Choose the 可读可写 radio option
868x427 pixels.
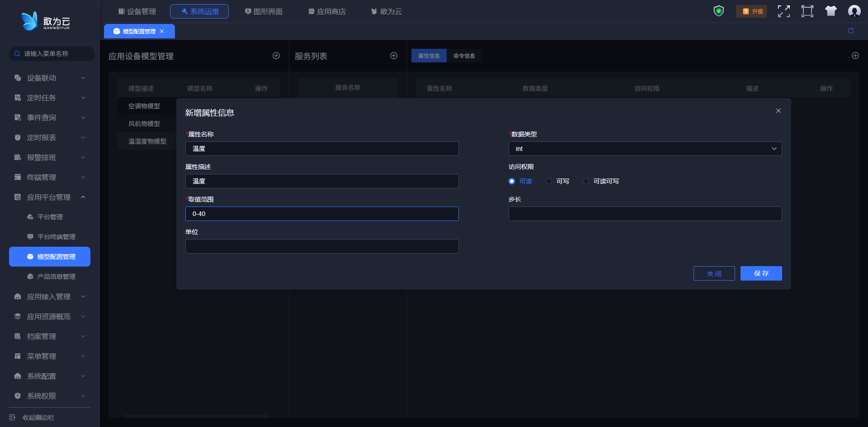[586, 181]
